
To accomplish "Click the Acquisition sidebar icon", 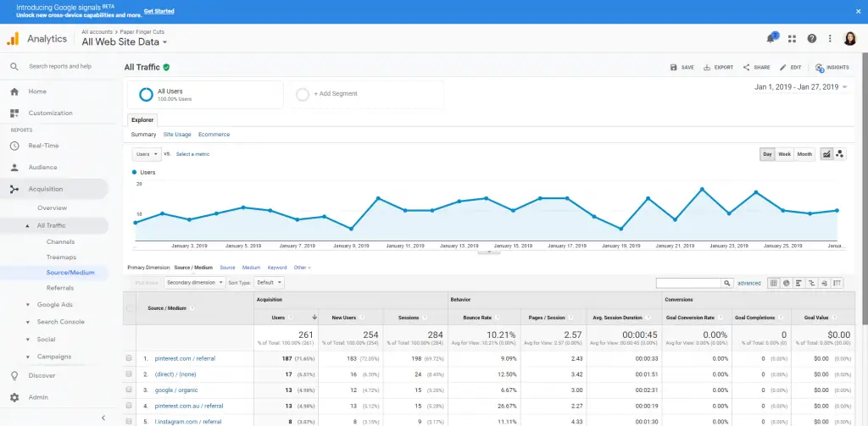I will (14, 189).
